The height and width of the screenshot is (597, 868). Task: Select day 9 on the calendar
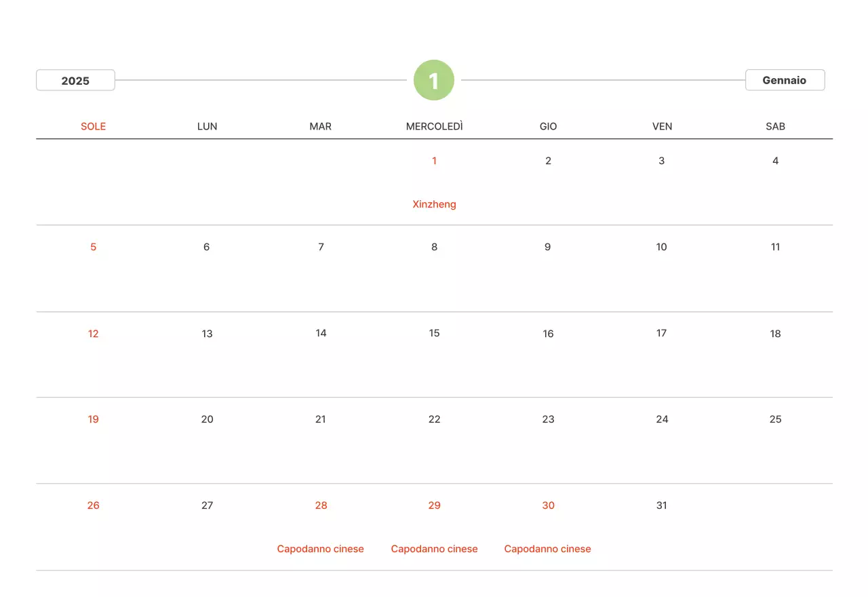(x=547, y=247)
